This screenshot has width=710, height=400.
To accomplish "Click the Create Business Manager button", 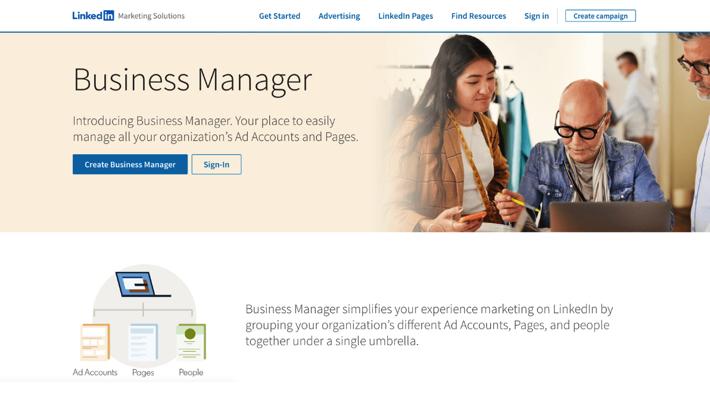I will tap(130, 164).
